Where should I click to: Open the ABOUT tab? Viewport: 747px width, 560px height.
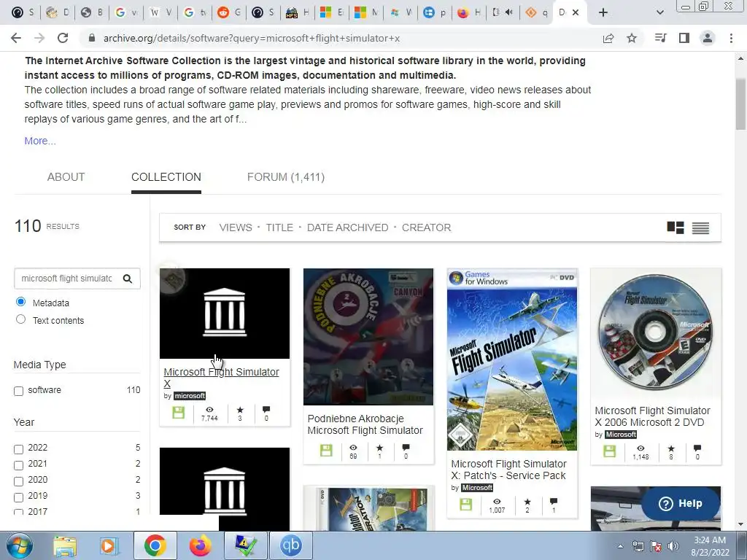[x=66, y=177]
